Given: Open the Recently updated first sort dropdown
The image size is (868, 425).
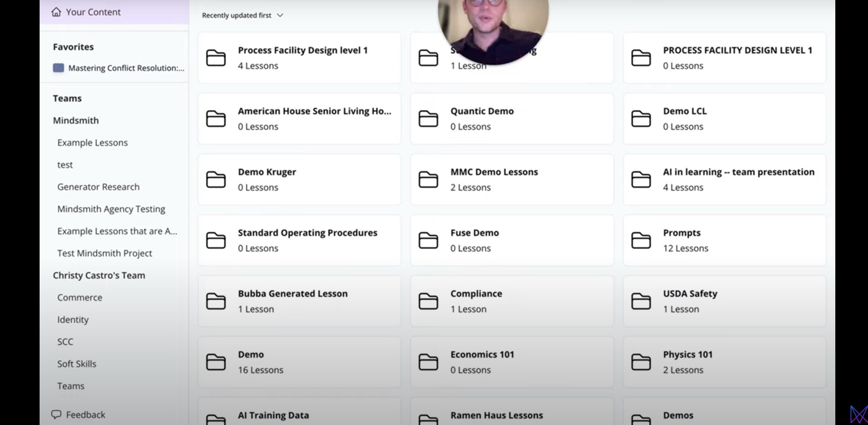Looking at the screenshot, I should [243, 15].
